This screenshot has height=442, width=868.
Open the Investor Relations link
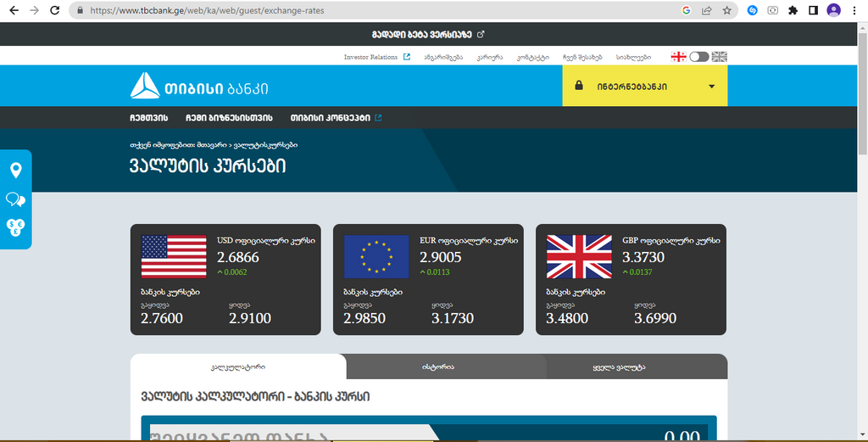coord(370,57)
